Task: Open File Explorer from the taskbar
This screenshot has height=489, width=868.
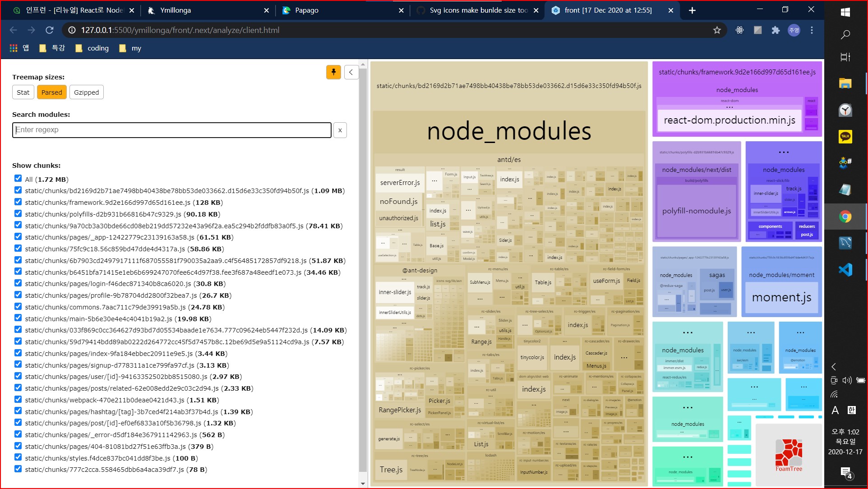Action: coord(845,83)
